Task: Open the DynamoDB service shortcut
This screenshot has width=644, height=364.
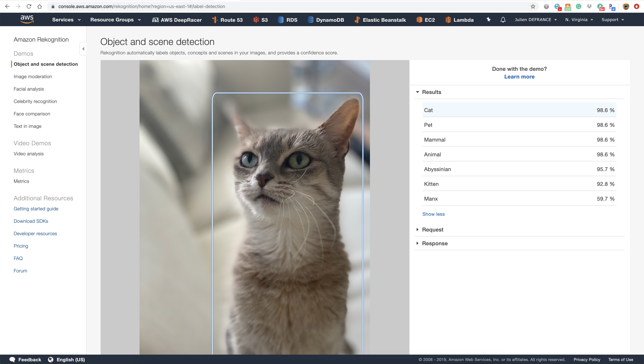Action: click(326, 20)
